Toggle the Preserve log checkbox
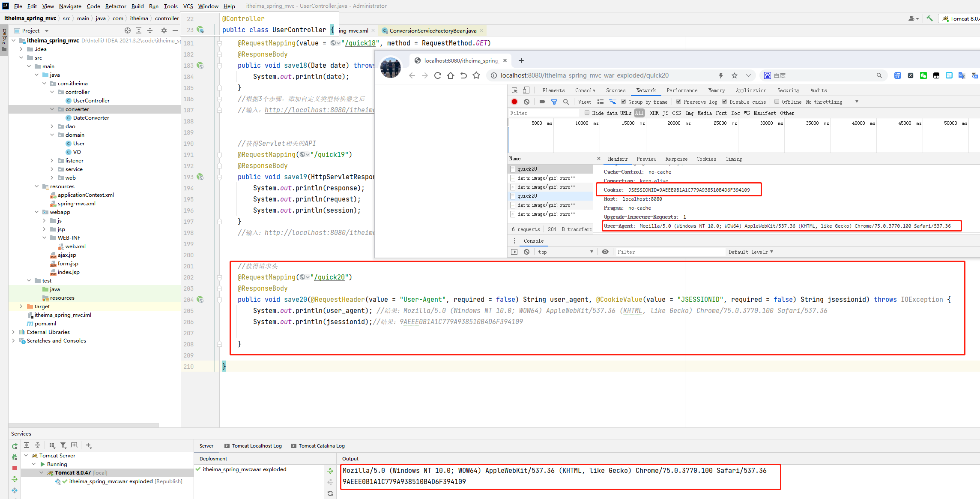Image resolution: width=980 pixels, height=499 pixels. (x=679, y=102)
